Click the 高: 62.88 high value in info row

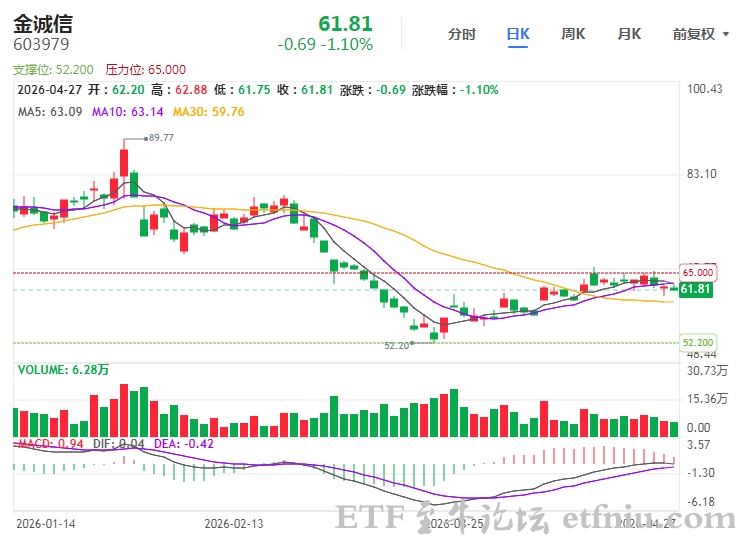pos(179,90)
